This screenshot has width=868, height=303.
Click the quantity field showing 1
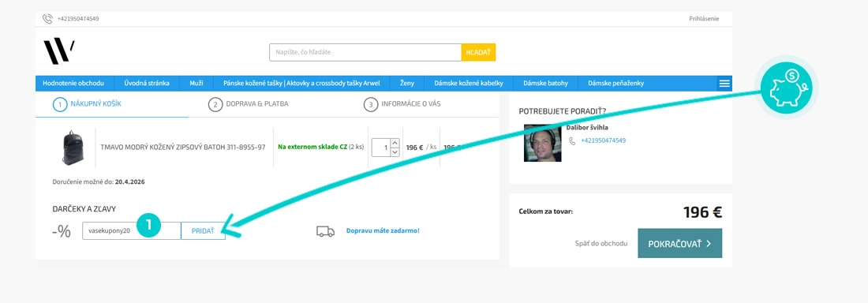381,148
